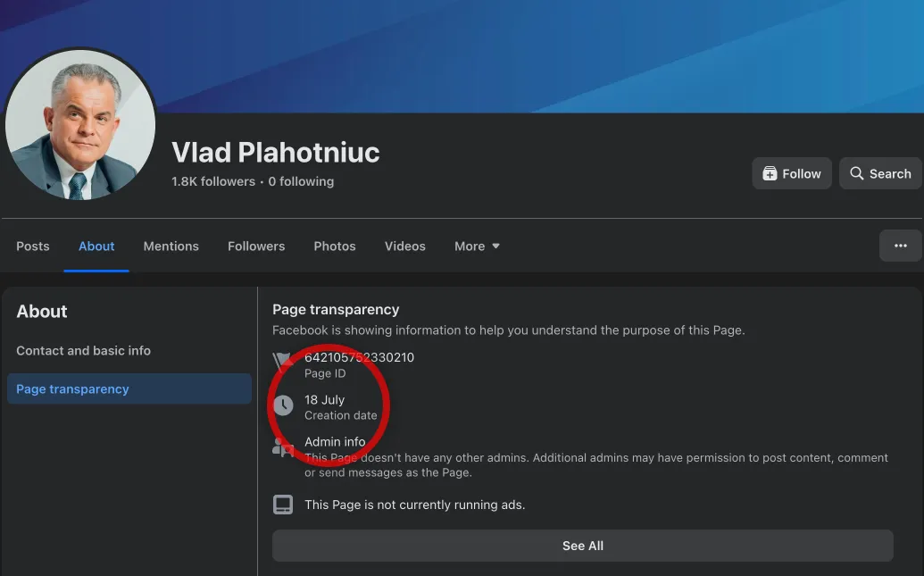Select Page transparency in sidebar
924x576 pixels.
coord(129,388)
